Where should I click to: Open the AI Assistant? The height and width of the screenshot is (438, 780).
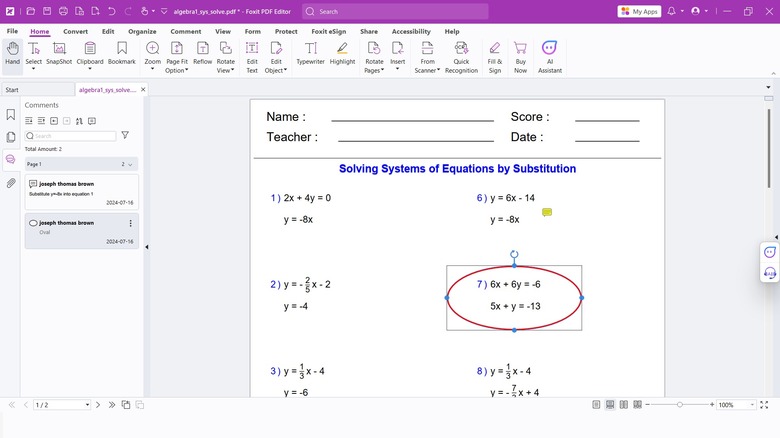(x=550, y=57)
